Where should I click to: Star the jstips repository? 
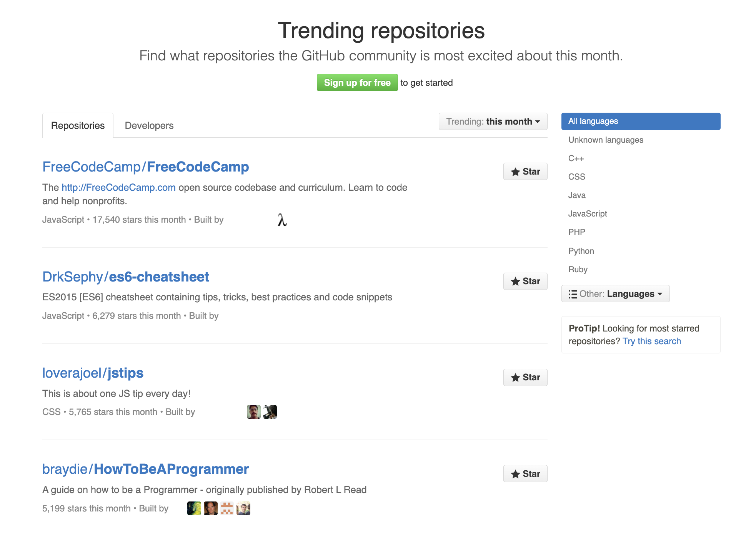(525, 377)
